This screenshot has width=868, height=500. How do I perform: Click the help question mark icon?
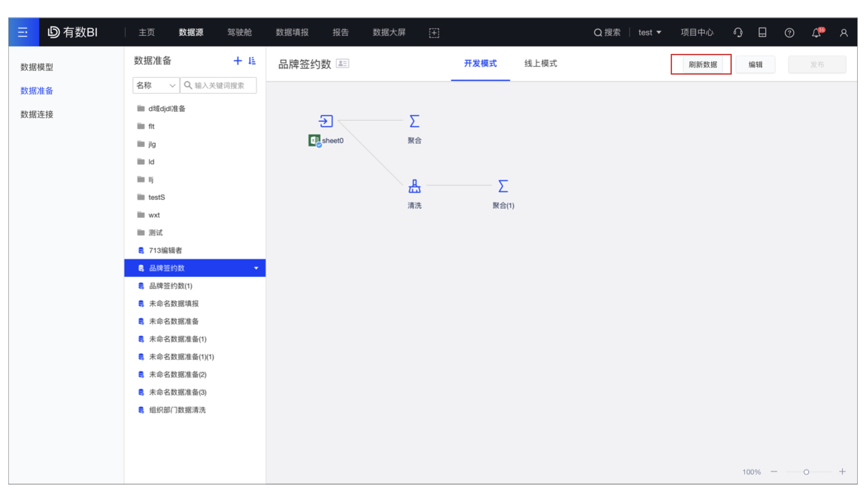(x=790, y=32)
